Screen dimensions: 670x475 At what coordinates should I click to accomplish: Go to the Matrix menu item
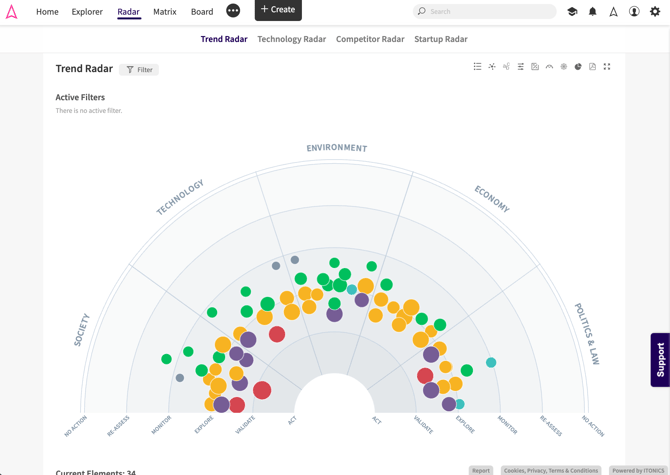coord(165,12)
